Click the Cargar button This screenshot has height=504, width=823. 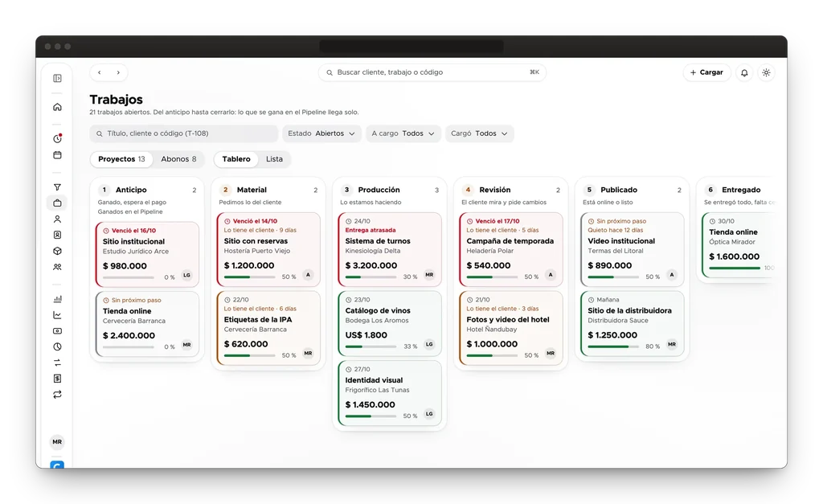[706, 72]
